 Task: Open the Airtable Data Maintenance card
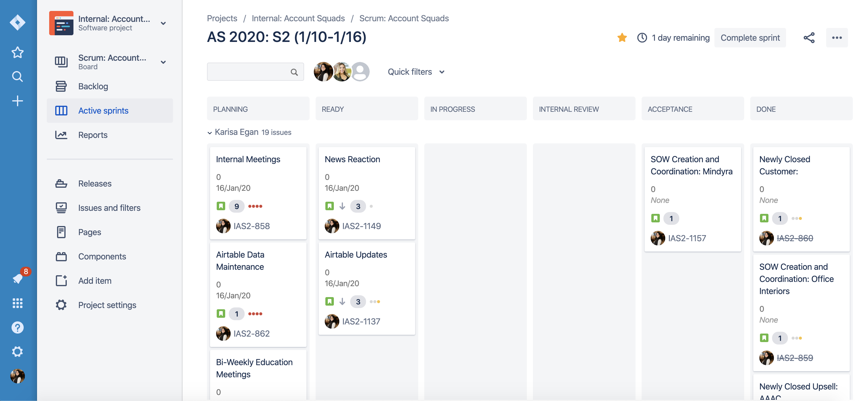(x=258, y=294)
